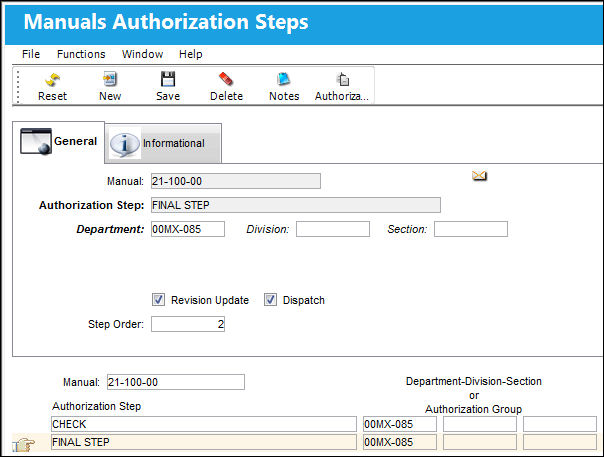
Task: Toggle the Revision Update checkbox
Action: [x=158, y=300]
